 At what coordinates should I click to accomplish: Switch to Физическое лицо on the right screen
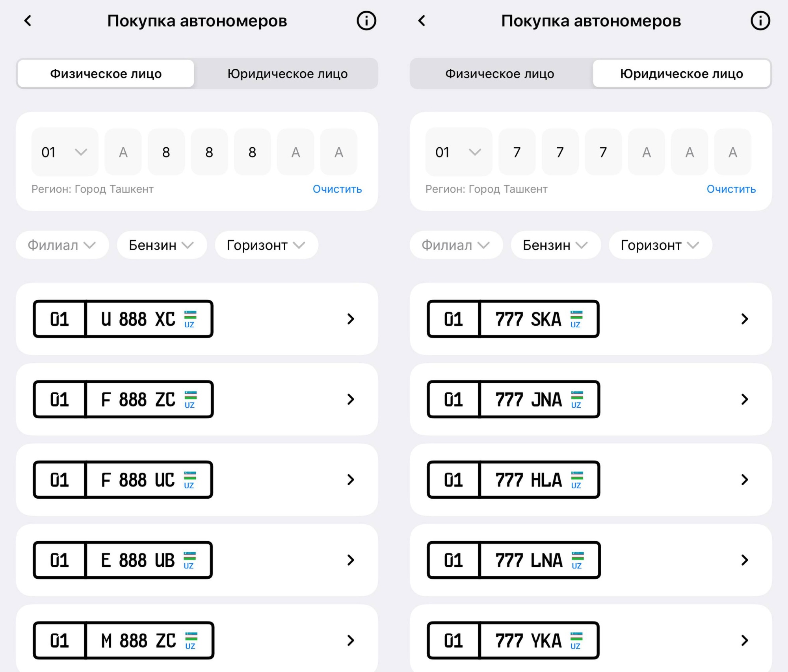point(500,74)
